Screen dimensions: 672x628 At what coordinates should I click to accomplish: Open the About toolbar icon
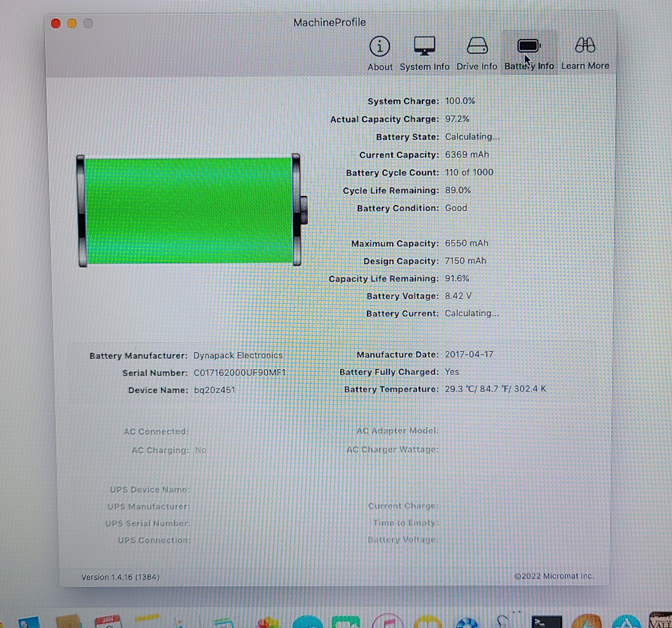click(380, 46)
